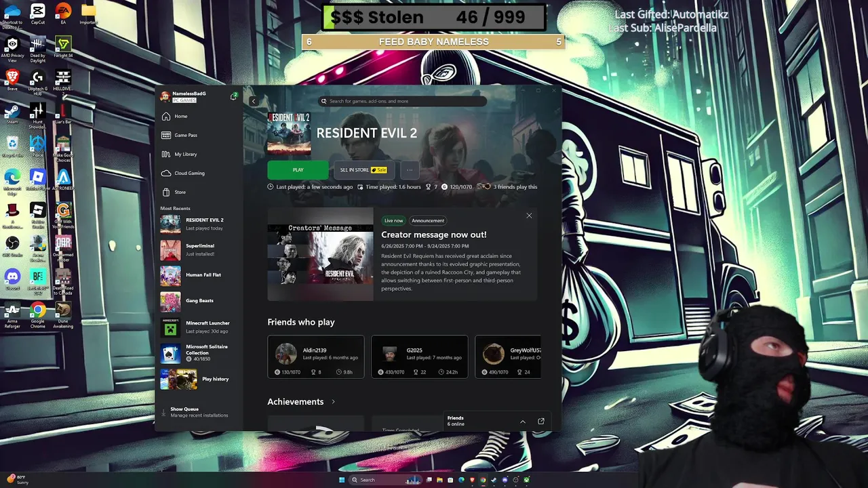The width and height of the screenshot is (868, 488).
Task: Expand Achievements section chevron
Action: [333, 402]
